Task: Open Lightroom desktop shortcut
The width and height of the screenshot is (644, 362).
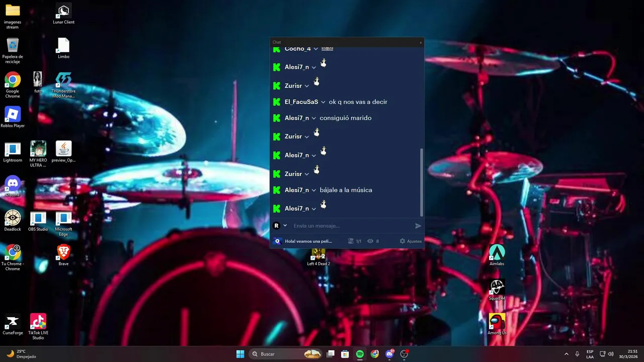Action: point(13,152)
